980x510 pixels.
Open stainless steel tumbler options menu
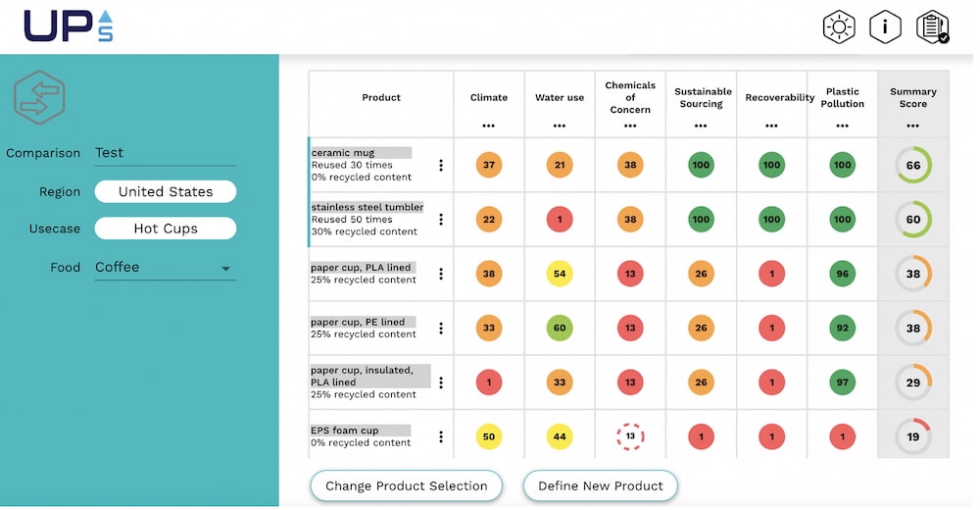tap(440, 220)
